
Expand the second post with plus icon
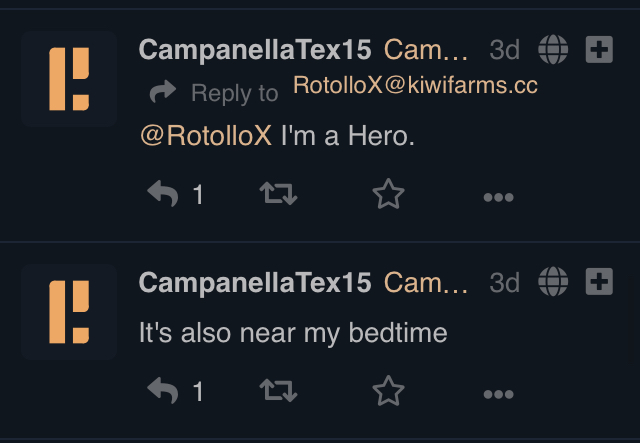click(599, 281)
